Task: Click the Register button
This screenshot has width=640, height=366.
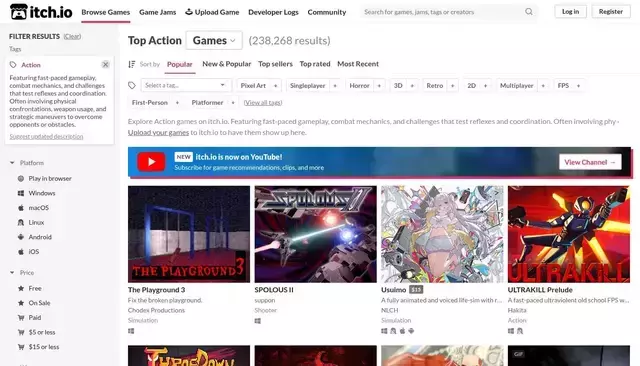Action: 611,11
